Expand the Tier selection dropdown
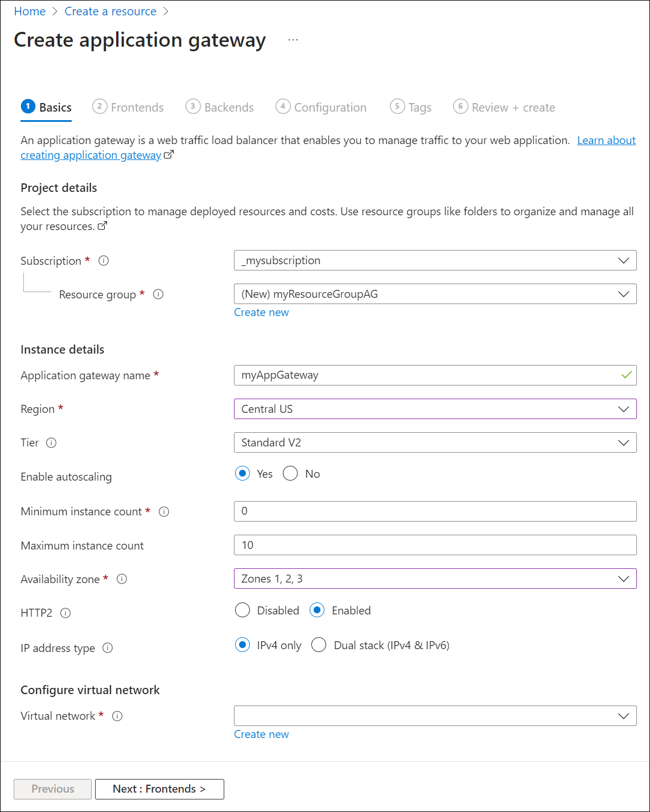The image size is (650, 812). (x=623, y=442)
